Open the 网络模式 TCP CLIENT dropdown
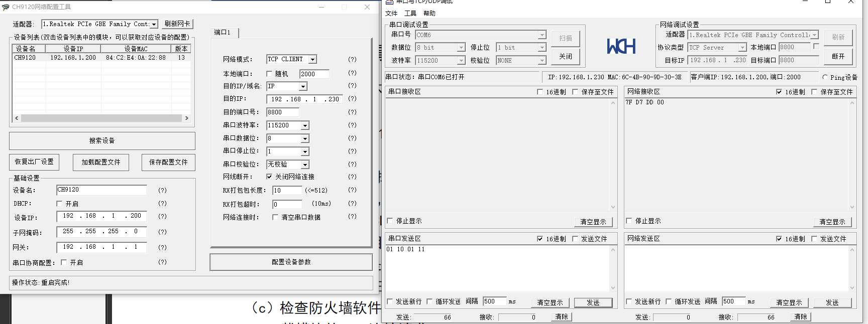The height and width of the screenshot is (324, 868). coord(312,59)
